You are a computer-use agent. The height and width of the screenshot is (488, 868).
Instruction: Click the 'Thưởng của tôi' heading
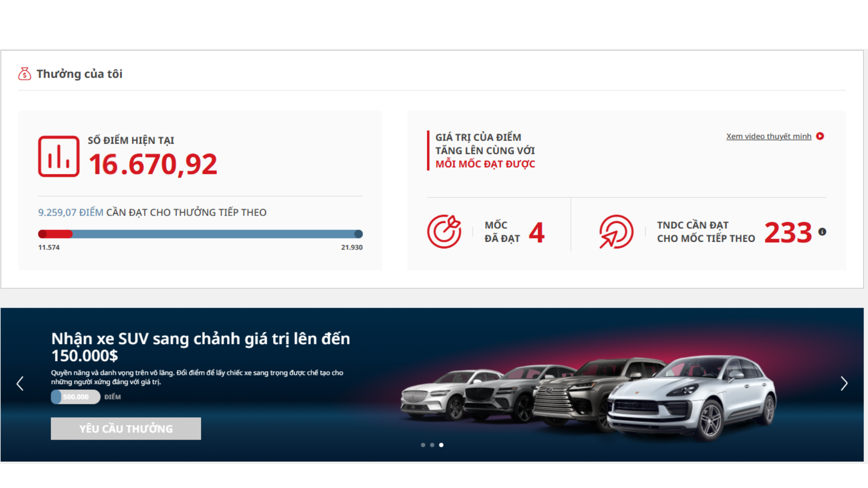click(80, 74)
